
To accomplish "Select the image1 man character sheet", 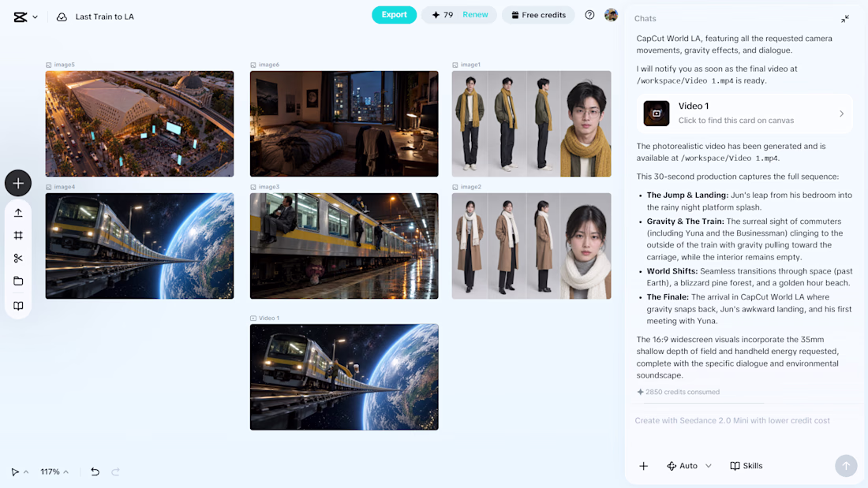I will tap(531, 124).
